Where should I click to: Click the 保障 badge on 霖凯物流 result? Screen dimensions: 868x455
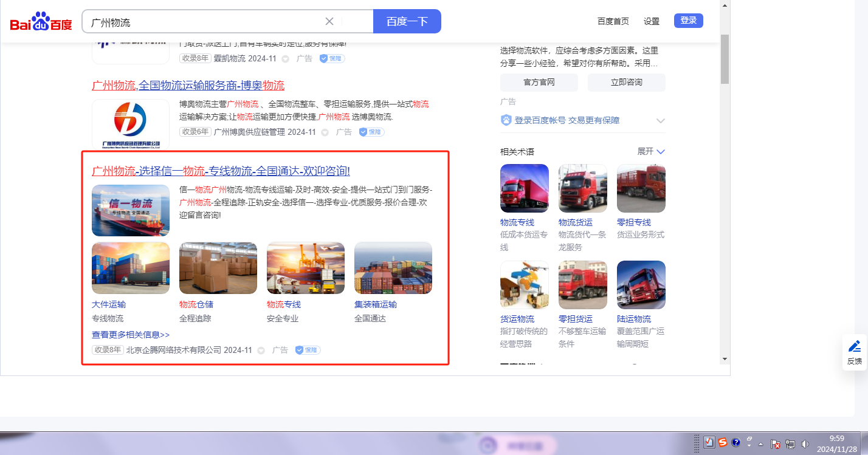[x=332, y=58]
